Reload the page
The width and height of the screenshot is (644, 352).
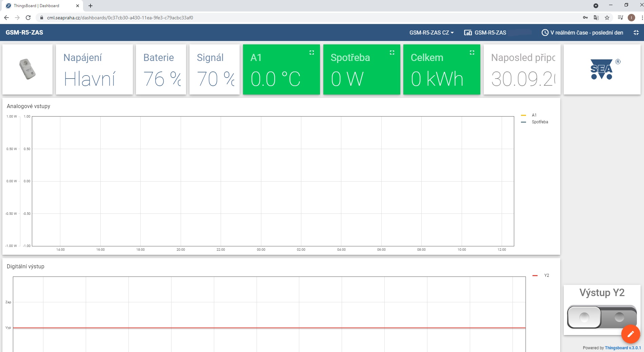[28, 18]
